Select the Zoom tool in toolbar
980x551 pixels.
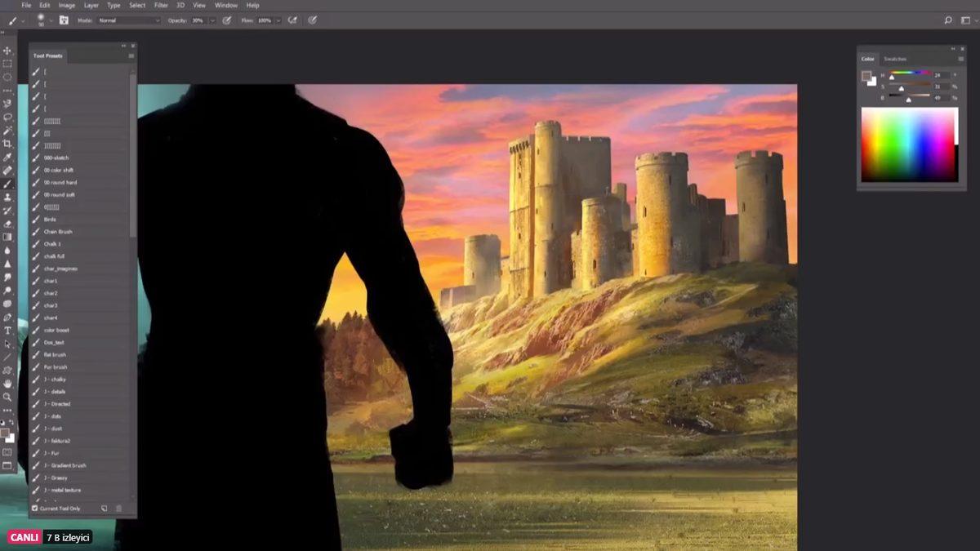click(x=7, y=397)
